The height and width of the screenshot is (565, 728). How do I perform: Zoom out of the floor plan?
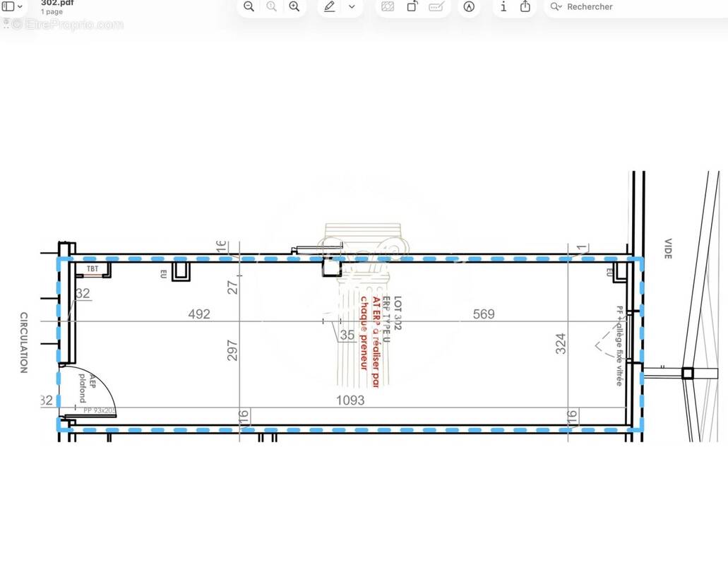coord(249,6)
